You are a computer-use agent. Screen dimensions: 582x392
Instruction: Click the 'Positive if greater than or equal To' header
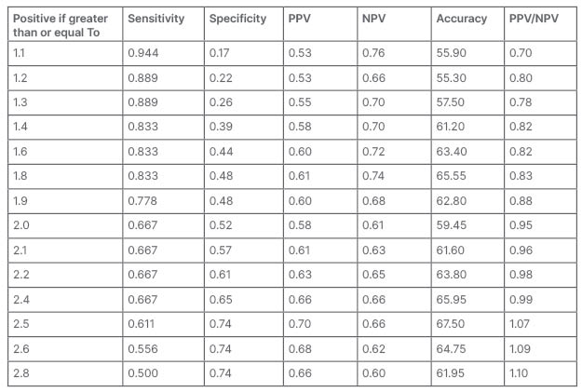(x=61, y=25)
